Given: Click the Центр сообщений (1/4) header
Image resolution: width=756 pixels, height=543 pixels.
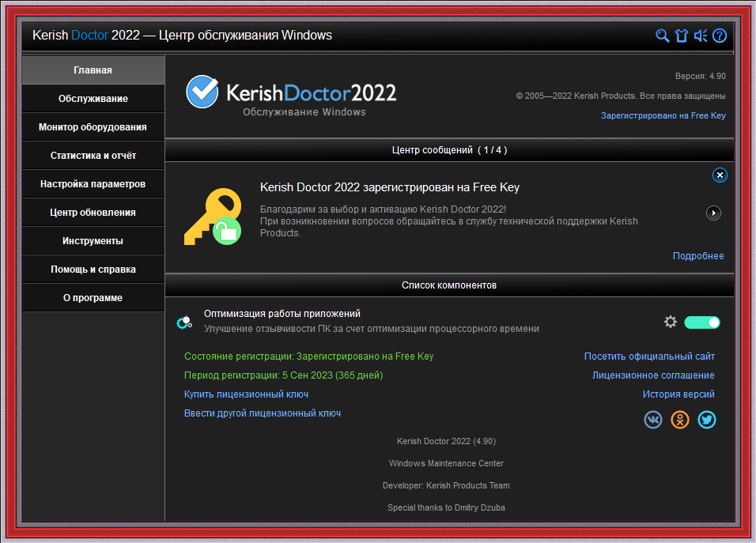Looking at the screenshot, I should click(449, 150).
